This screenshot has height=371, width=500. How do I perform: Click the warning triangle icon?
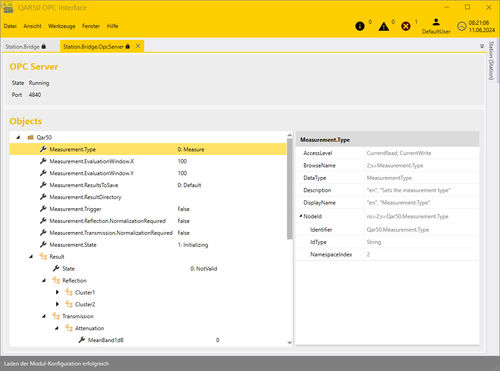tap(384, 26)
